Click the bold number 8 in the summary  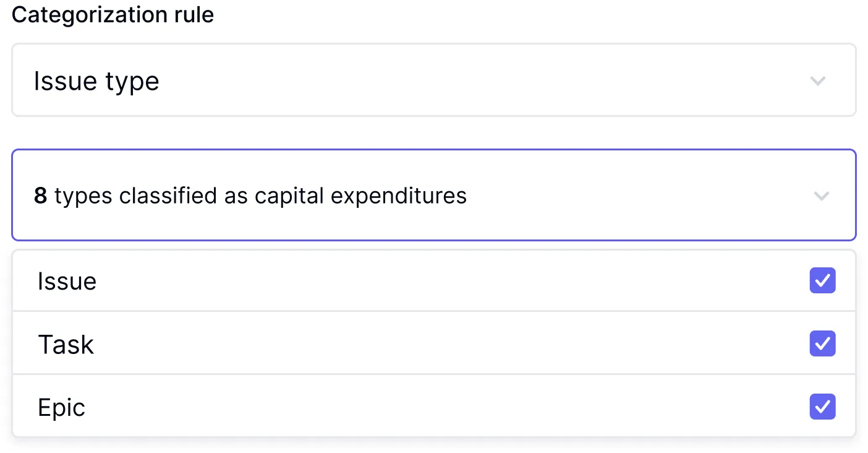(x=40, y=196)
